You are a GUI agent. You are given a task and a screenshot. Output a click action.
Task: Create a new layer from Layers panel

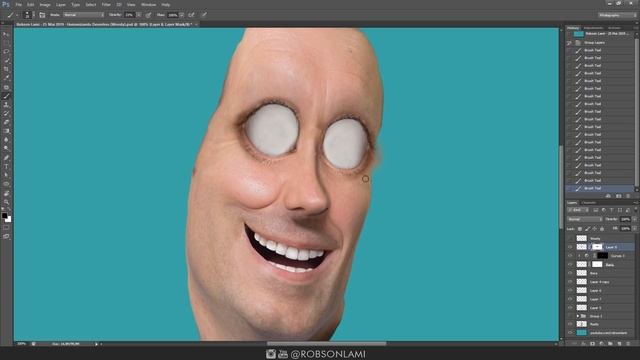point(619,344)
